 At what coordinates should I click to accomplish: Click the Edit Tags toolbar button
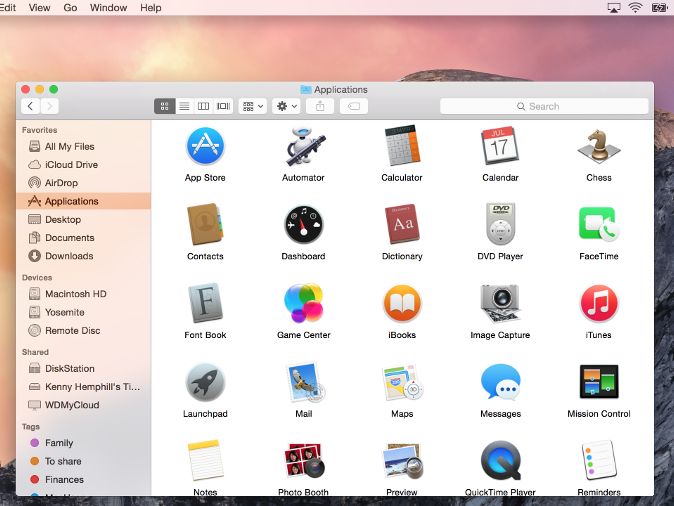point(354,106)
